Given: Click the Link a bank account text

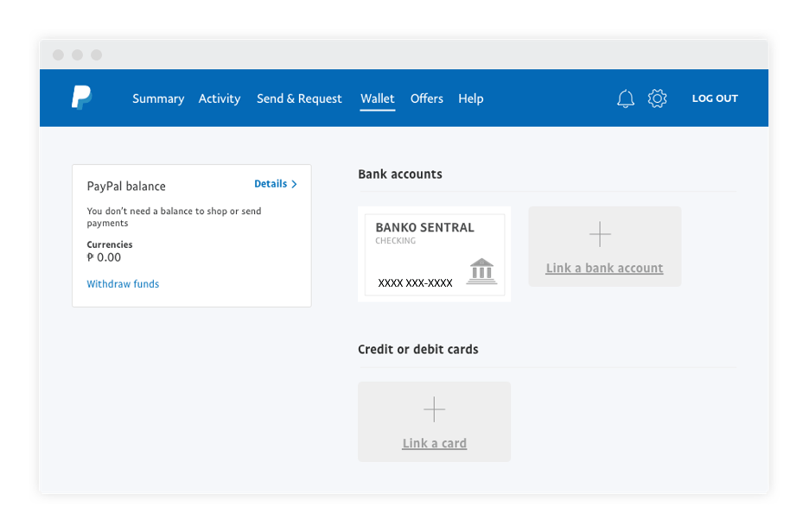Looking at the screenshot, I should coord(604,269).
